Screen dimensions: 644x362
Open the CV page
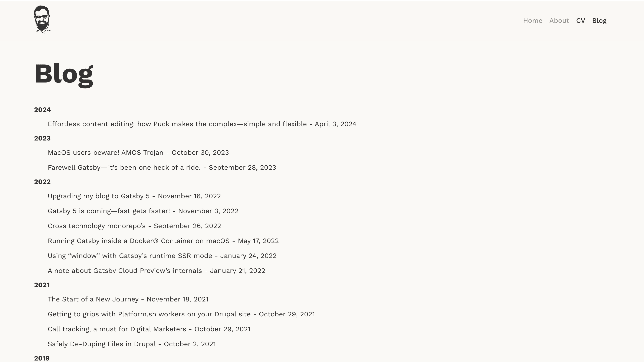coord(581,20)
